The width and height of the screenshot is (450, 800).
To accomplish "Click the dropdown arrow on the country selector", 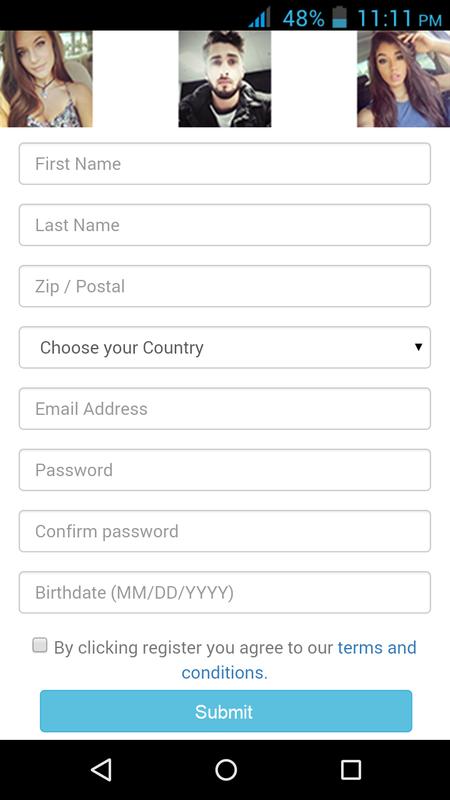I will tap(418, 347).
